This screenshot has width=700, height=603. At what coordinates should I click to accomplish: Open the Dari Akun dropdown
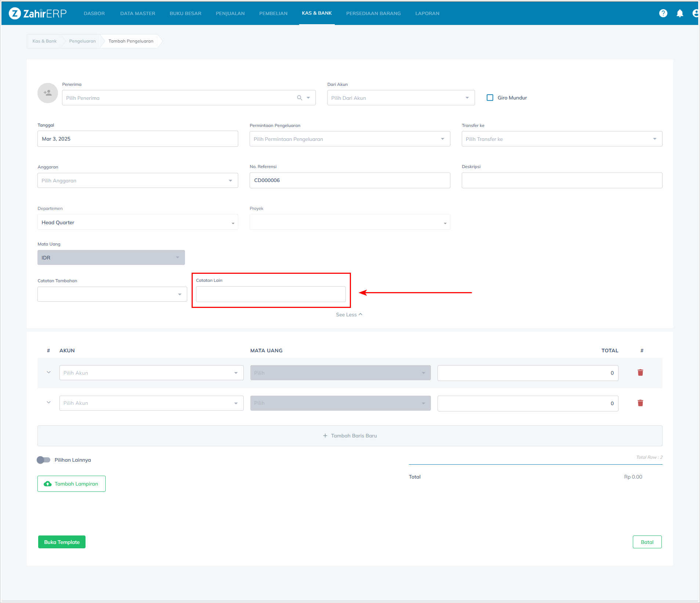click(x=401, y=98)
